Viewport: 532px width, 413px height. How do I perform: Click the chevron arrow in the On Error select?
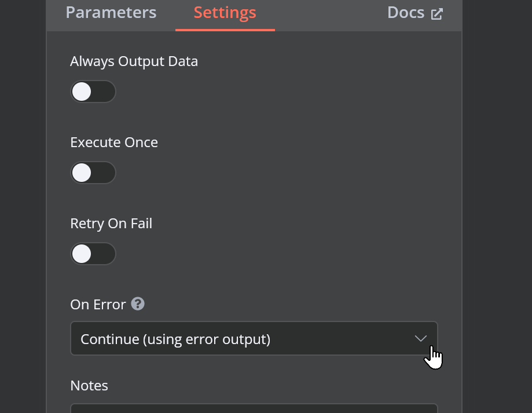pos(421,338)
